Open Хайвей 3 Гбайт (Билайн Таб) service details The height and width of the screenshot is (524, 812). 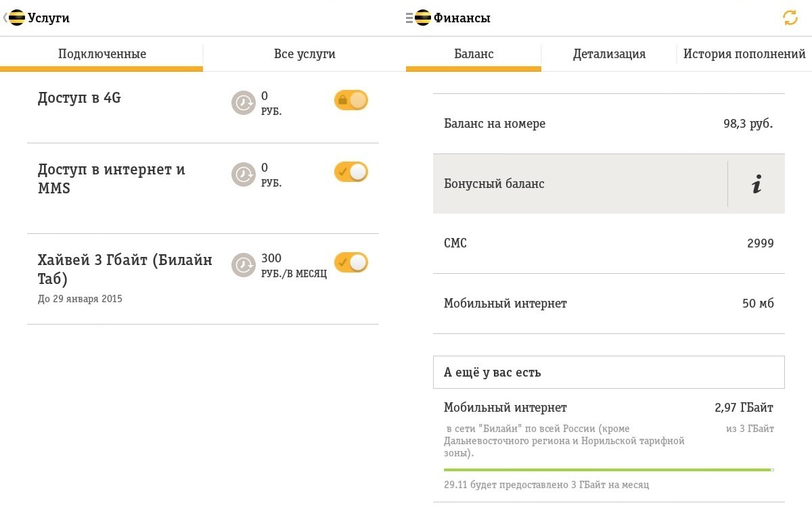coord(125,269)
